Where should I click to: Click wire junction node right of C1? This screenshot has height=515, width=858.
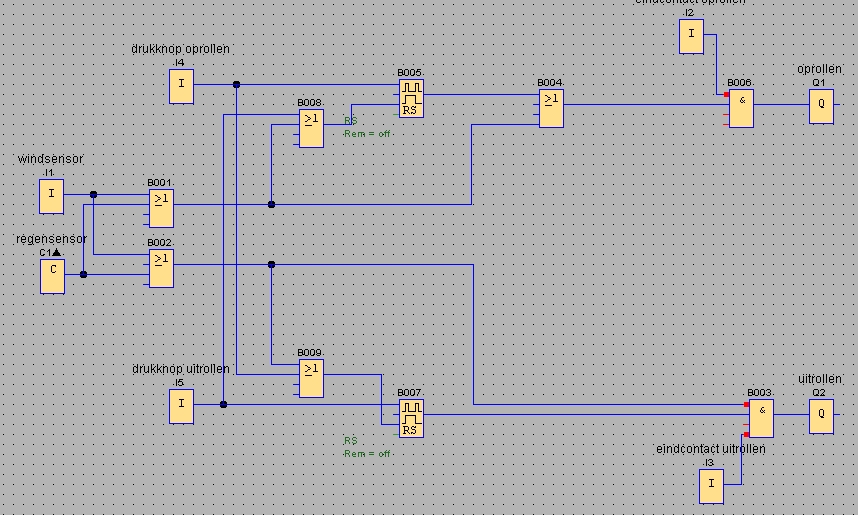pyautogui.click(x=83, y=275)
